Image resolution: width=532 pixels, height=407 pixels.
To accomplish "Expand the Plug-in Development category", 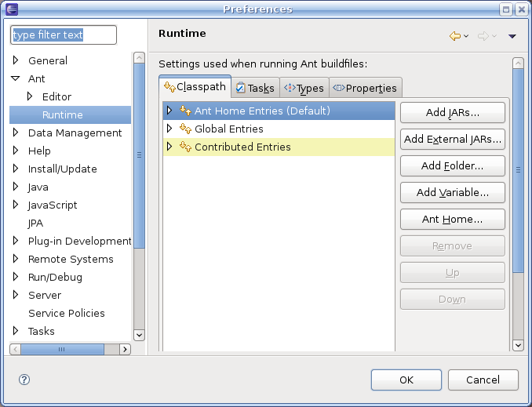I will tap(15, 241).
